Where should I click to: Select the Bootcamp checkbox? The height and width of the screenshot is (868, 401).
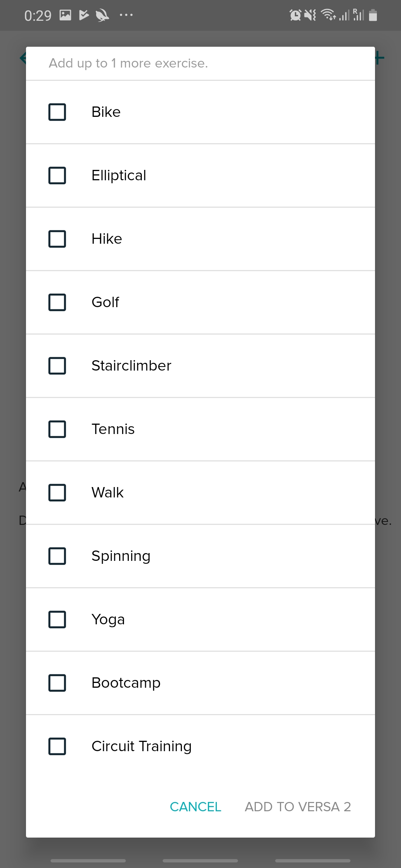point(57,683)
